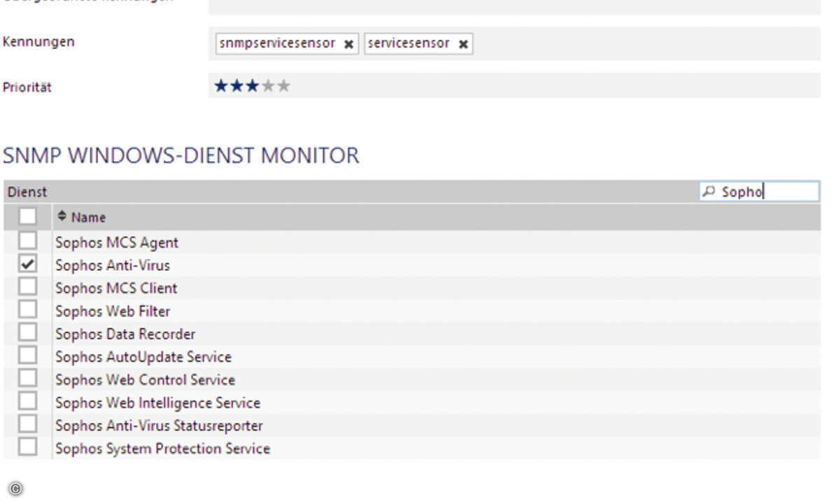Remove the snmpservicesensor tag
This screenshot has height=504, width=840.
(349, 44)
